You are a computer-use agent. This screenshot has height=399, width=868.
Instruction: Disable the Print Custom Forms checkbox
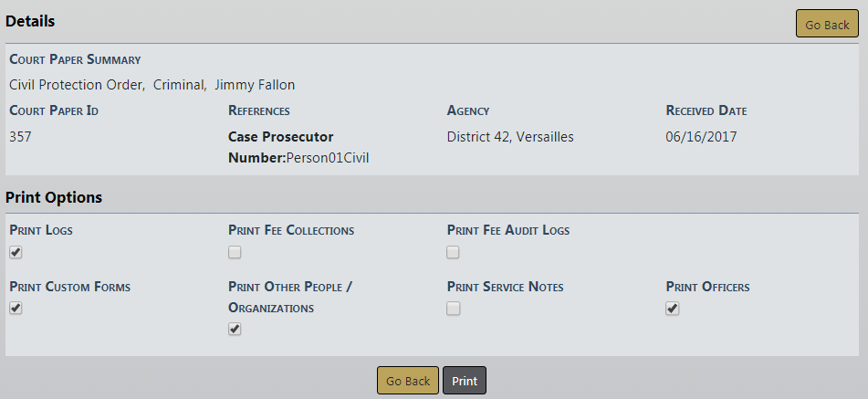click(16, 309)
